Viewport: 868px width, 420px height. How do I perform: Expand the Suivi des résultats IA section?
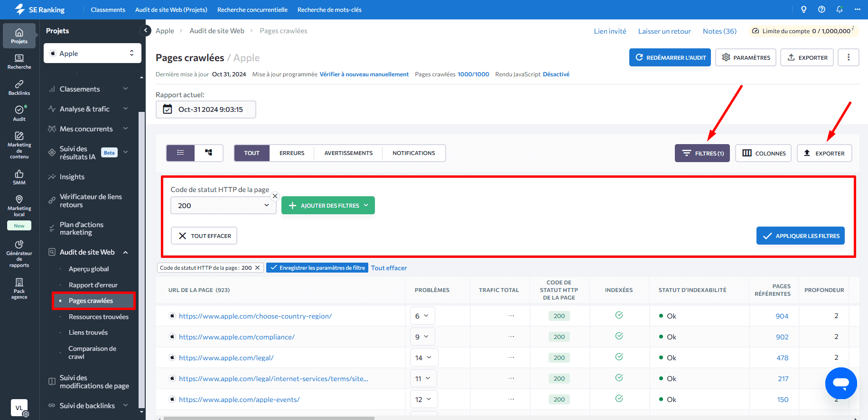(x=126, y=152)
